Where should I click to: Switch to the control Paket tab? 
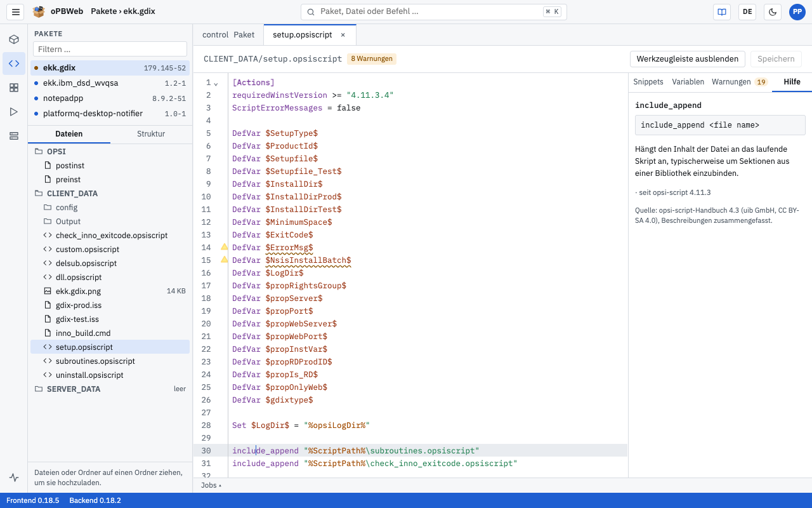pos(228,35)
